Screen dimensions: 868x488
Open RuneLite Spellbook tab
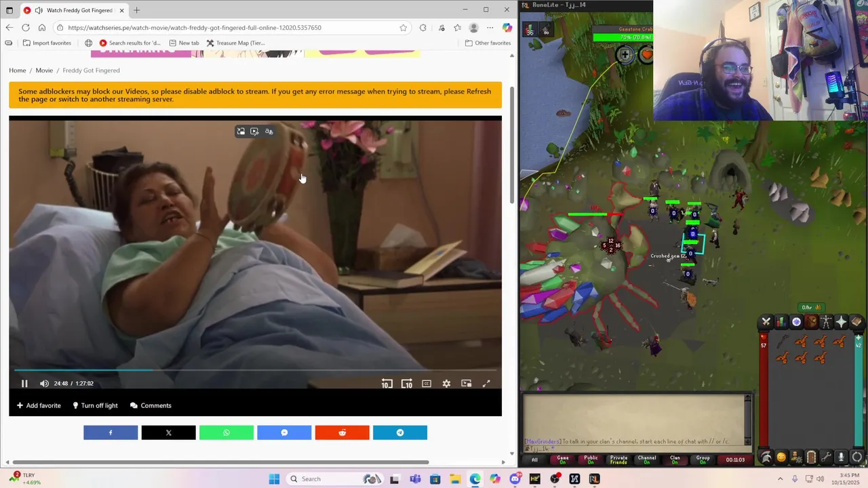(856, 322)
